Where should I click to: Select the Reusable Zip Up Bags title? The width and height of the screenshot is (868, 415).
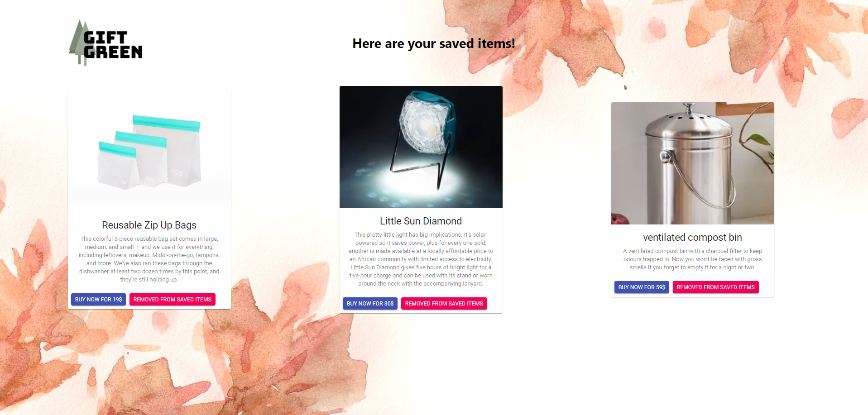(x=149, y=225)
